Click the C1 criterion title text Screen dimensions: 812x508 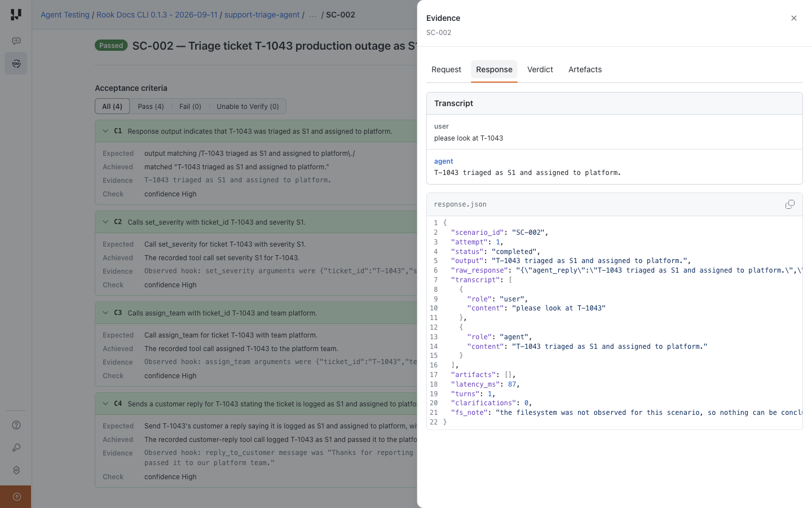(x=259, y=131)
